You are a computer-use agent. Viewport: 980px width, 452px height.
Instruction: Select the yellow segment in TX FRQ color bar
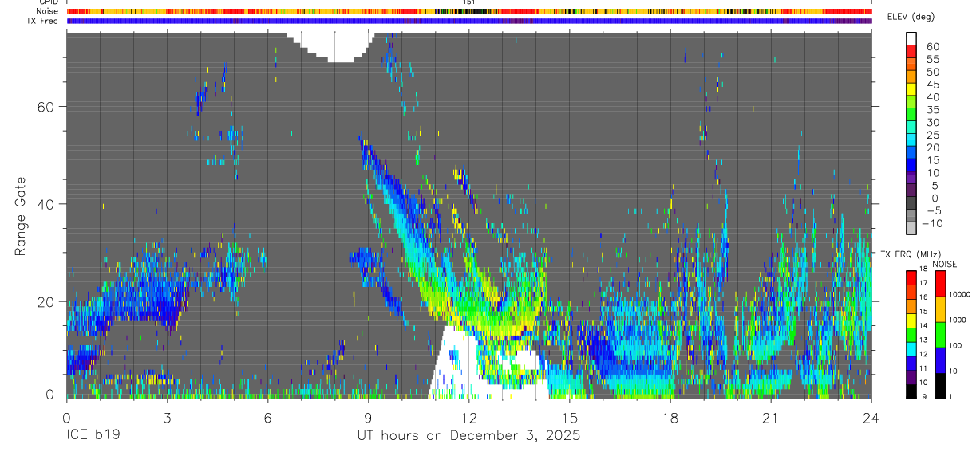911,320
